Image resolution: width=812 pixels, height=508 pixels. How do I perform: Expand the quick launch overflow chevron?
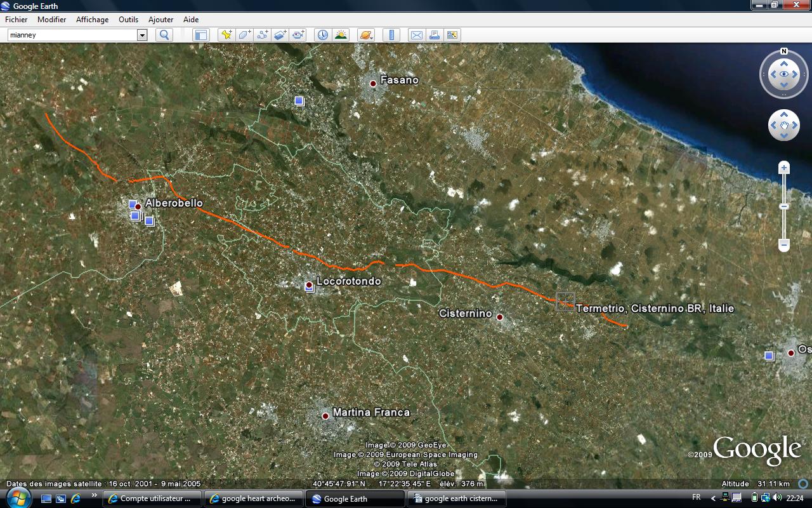[95, 495]
